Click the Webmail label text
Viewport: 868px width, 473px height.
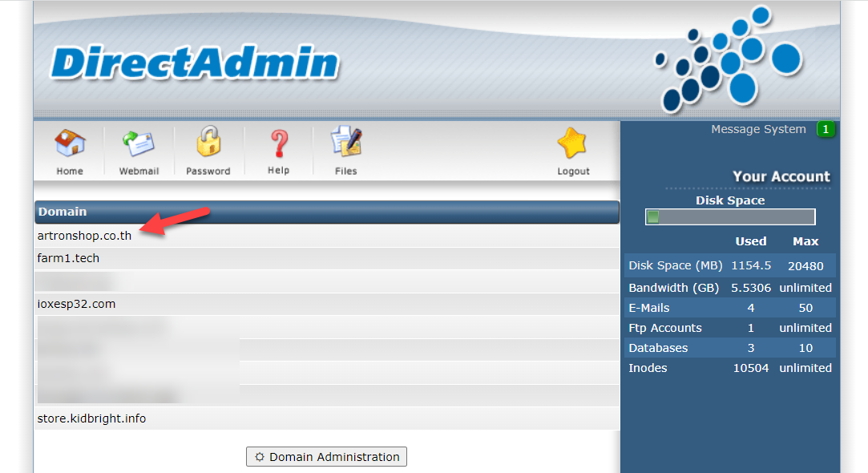(x=139, y=171)
